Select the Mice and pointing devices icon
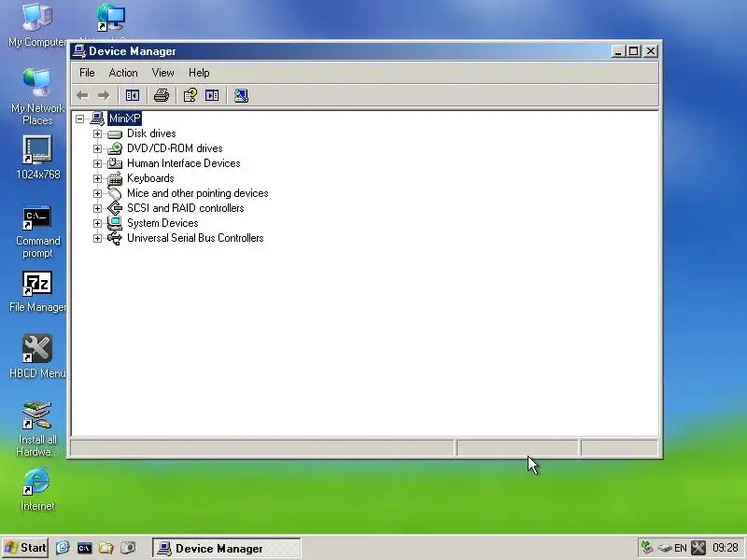The height and width of the screenshot is (560, 747). [x=115, y=193]
